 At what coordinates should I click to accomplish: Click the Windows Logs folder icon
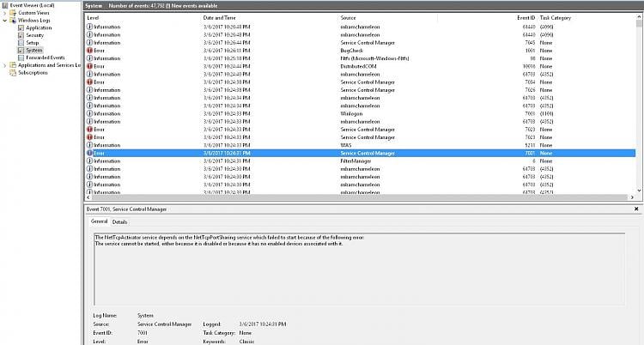13,20
